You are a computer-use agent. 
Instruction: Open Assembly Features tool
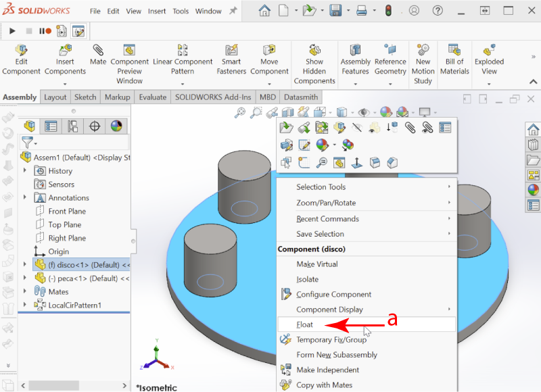tap(356, 59)
